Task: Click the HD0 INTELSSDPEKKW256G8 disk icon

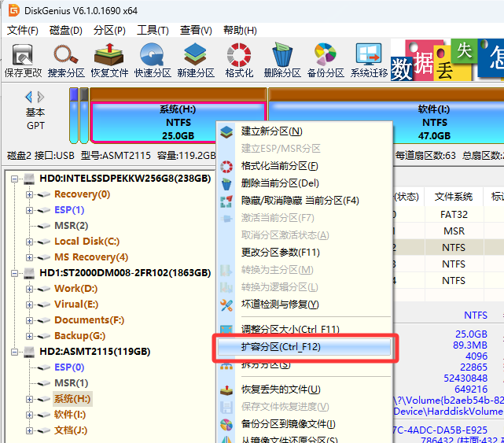Action: click(x=29, y=179)
